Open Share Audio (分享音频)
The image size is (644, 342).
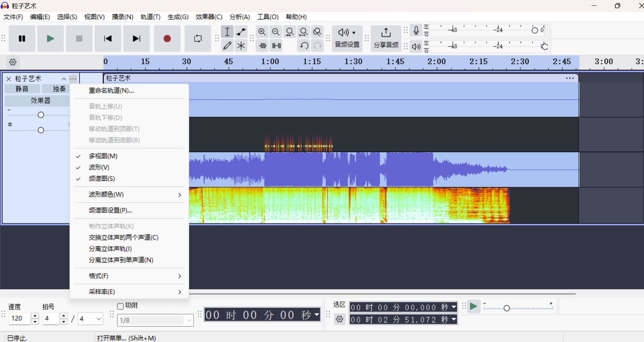386,38
